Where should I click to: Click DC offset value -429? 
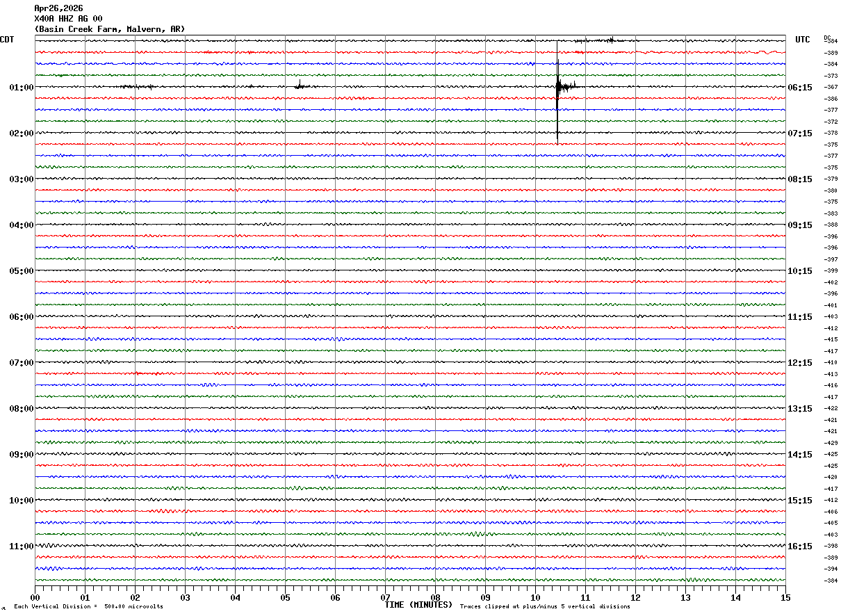point(830,442)
